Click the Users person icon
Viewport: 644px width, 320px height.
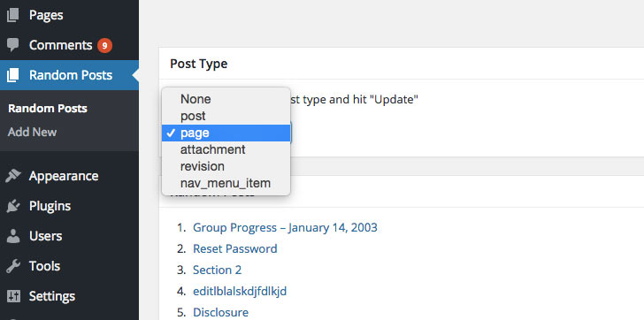click(12, 236)
